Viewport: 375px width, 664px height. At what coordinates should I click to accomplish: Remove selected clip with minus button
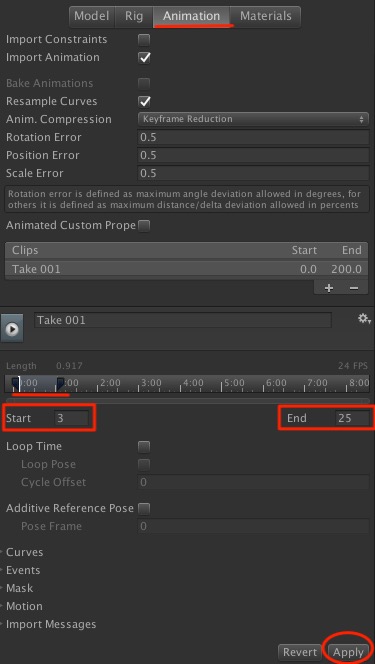pyautogui.click(x=354, y=288)
